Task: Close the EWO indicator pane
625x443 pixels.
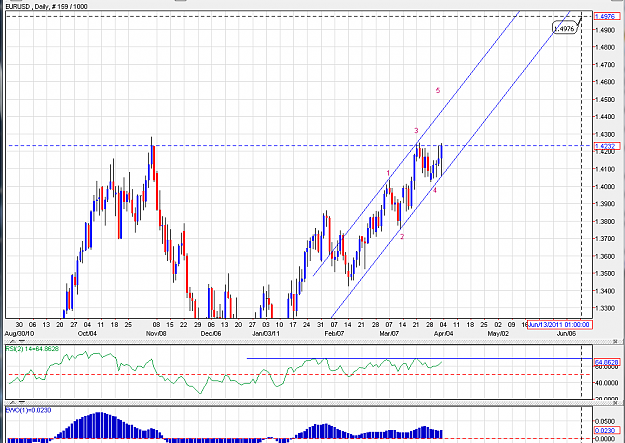Action: coord(615,402)
